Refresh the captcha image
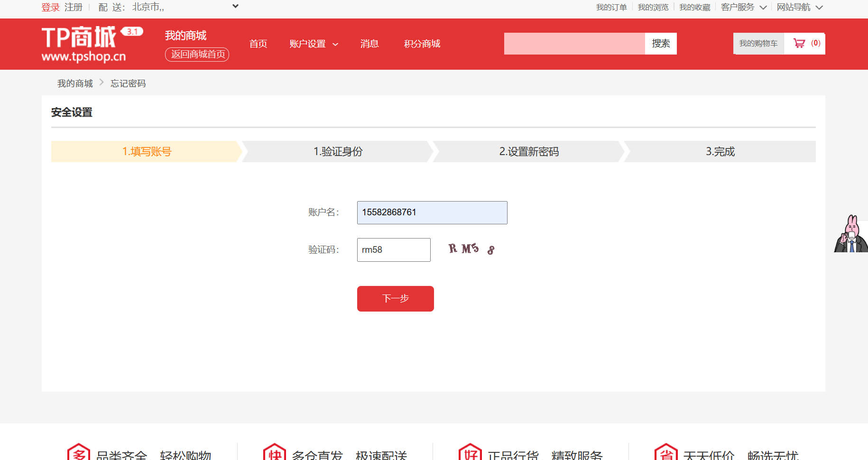The image size is (868, 460). tap(471, 248)
